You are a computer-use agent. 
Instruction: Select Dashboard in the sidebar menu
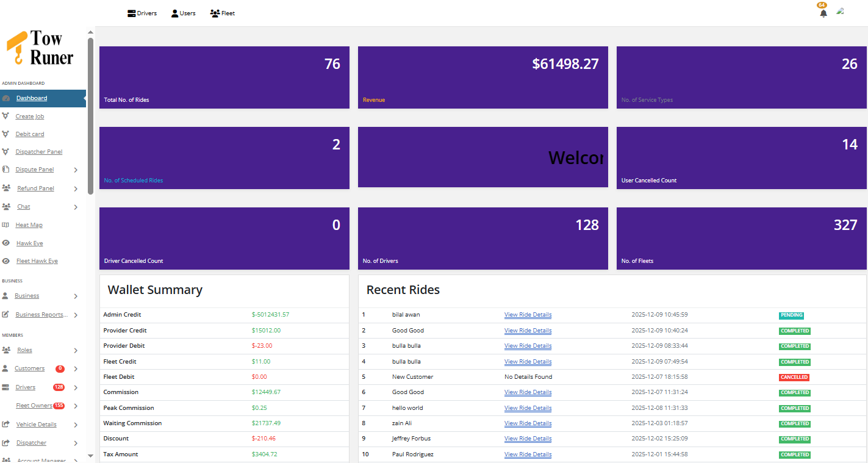pos(31,98)
